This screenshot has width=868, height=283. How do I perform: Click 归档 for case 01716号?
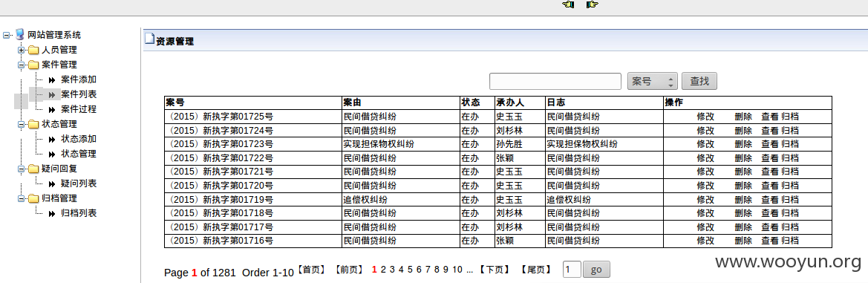(790, 241)
